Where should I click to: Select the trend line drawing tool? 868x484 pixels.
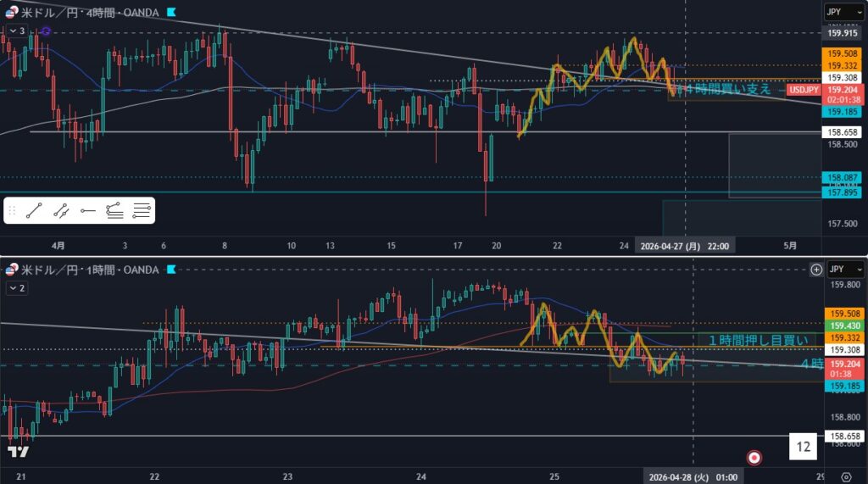[34, 210]
